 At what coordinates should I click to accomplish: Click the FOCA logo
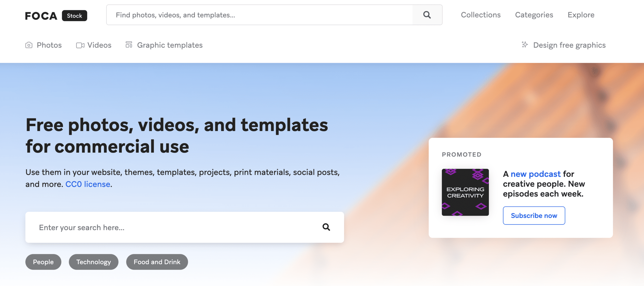(x=41, y=16)
